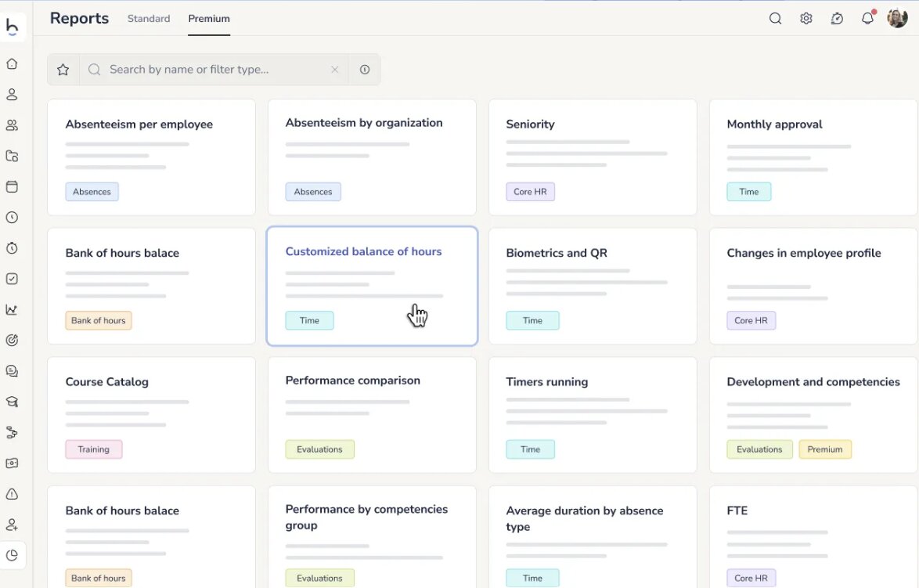
Task: Select the Premium reports tab
Action: pos(209,19)
